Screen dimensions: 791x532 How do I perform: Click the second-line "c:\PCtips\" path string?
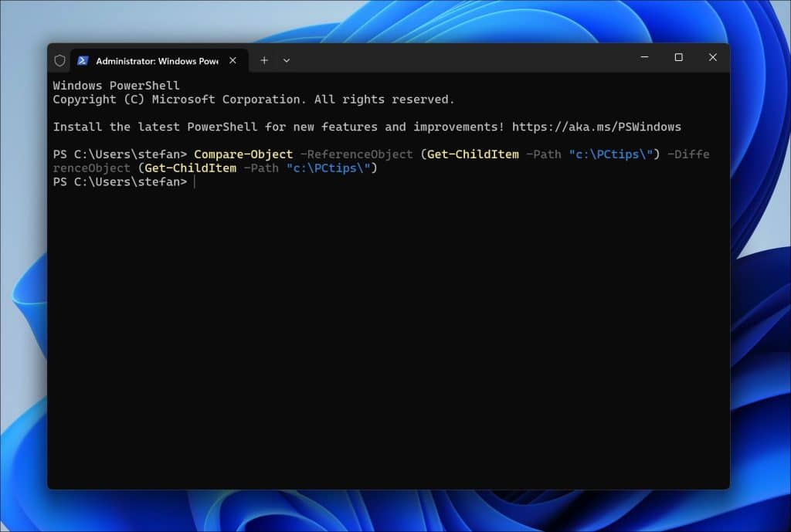[x=328, y=168]
